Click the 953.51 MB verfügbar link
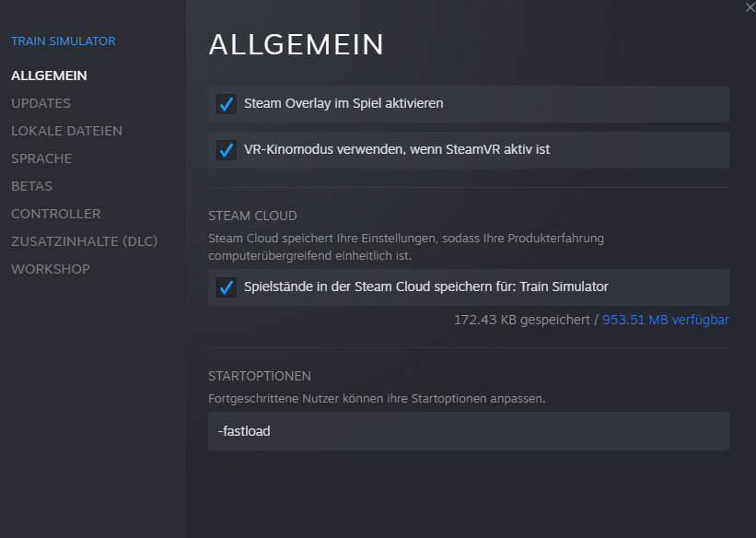This screenshot has width=756, height=538. (x=665, y=320)
